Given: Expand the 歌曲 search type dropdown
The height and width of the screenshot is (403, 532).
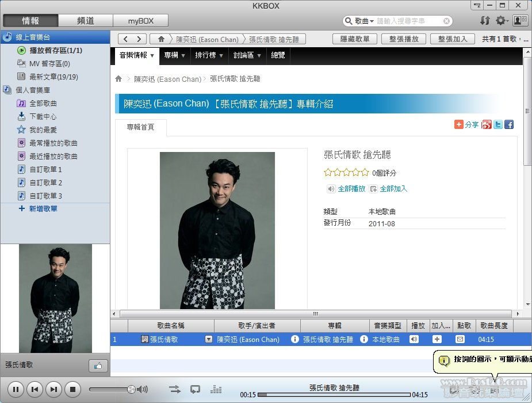Looking at the screenshot, I should click(x=364, y=21).
